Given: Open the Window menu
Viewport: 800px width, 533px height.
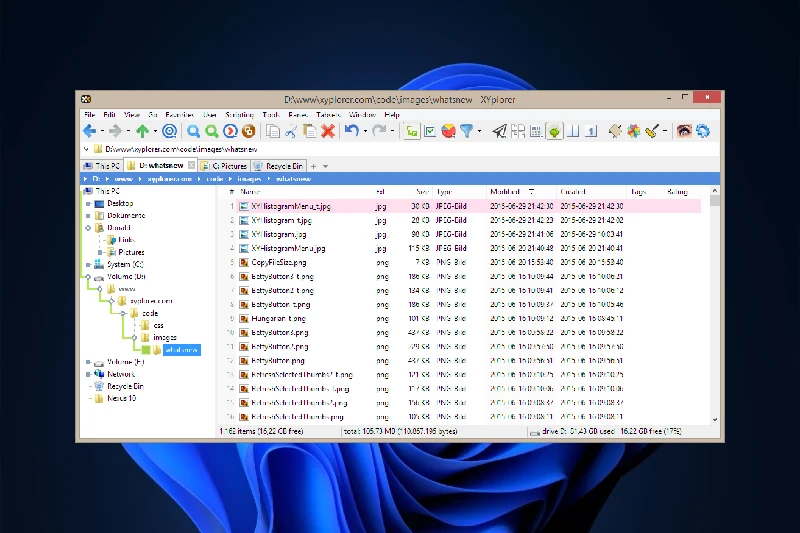Looking at the screenshot, I should click(362, 115).
